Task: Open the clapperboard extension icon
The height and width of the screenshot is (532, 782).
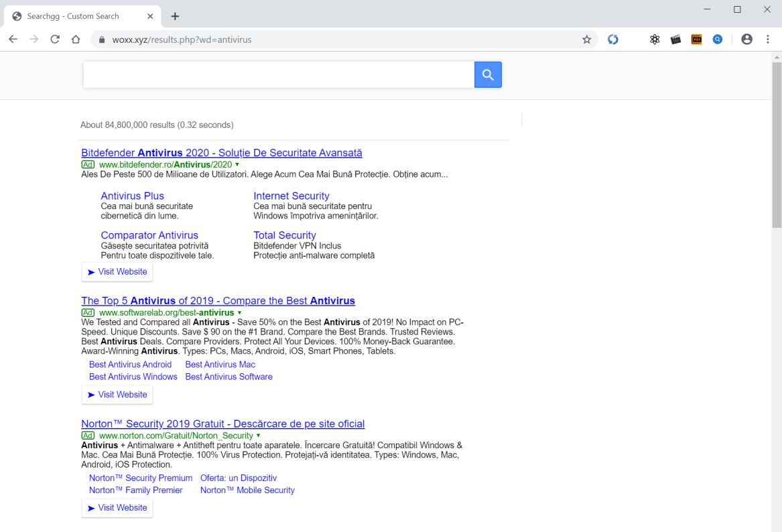Action: point(675,40)
